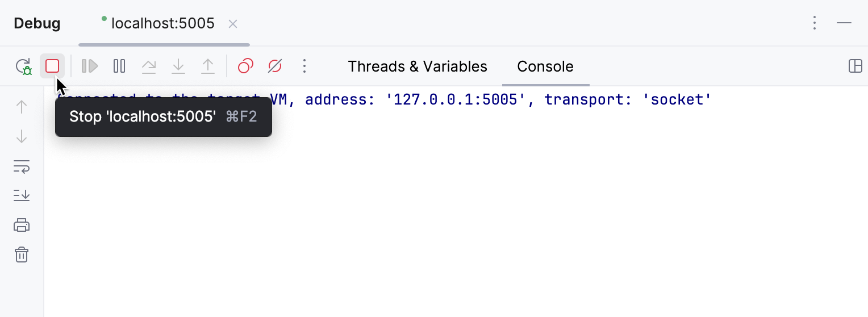Clear all console output

22,255
